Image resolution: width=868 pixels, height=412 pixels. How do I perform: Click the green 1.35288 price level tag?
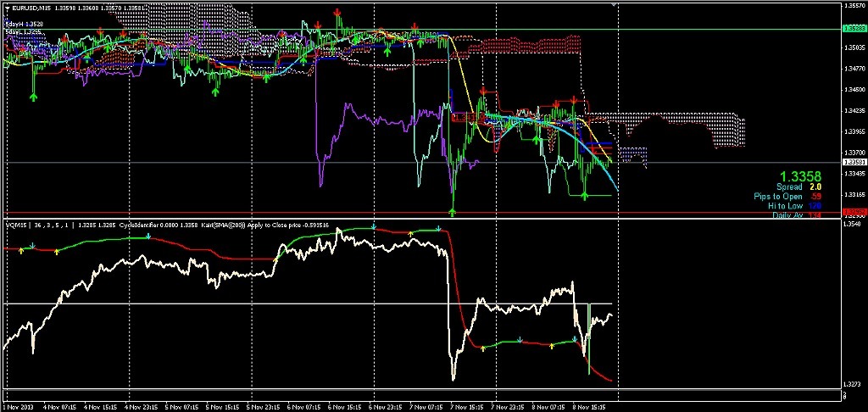click(x=853, y=28)
